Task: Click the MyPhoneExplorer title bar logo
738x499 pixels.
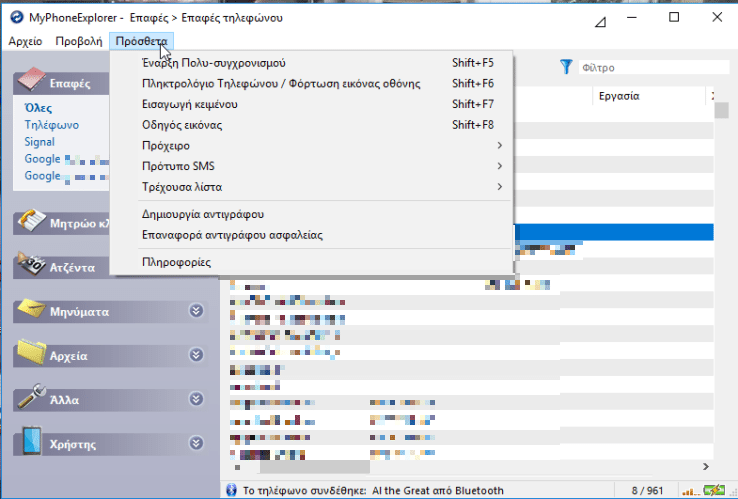Action: click(16, 17)
